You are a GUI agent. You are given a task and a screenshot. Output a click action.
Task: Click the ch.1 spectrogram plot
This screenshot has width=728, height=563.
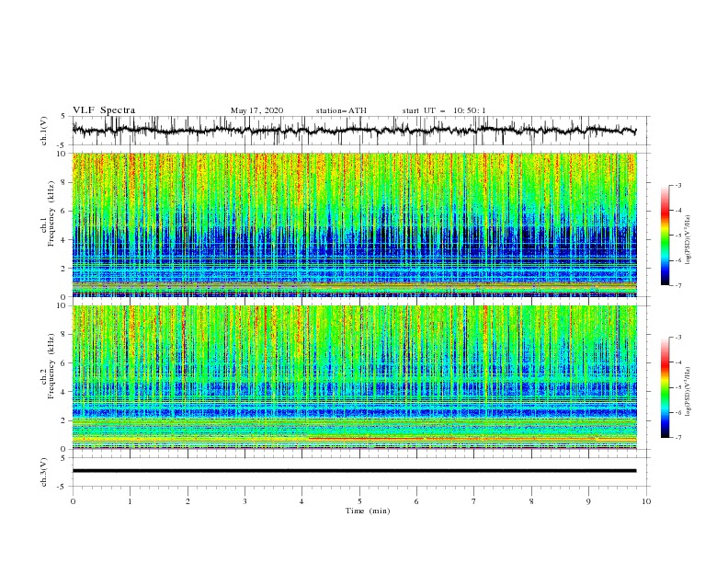point(354,224)
